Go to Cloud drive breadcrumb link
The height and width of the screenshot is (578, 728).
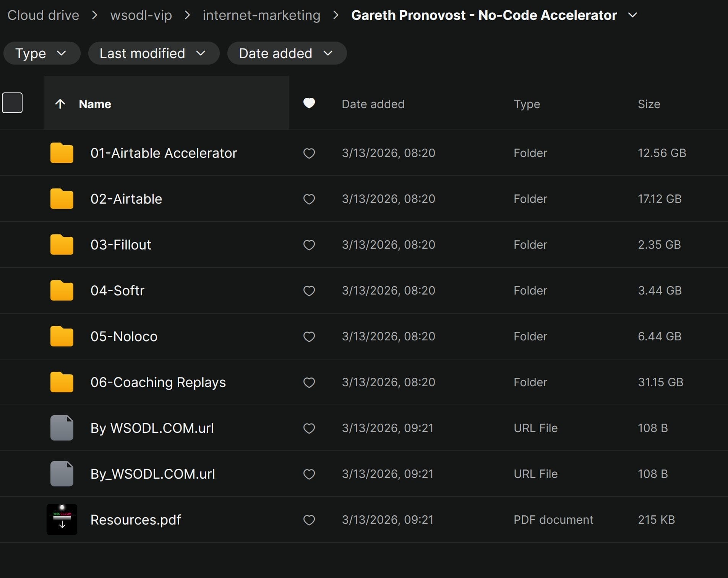[x=43, y=15]
